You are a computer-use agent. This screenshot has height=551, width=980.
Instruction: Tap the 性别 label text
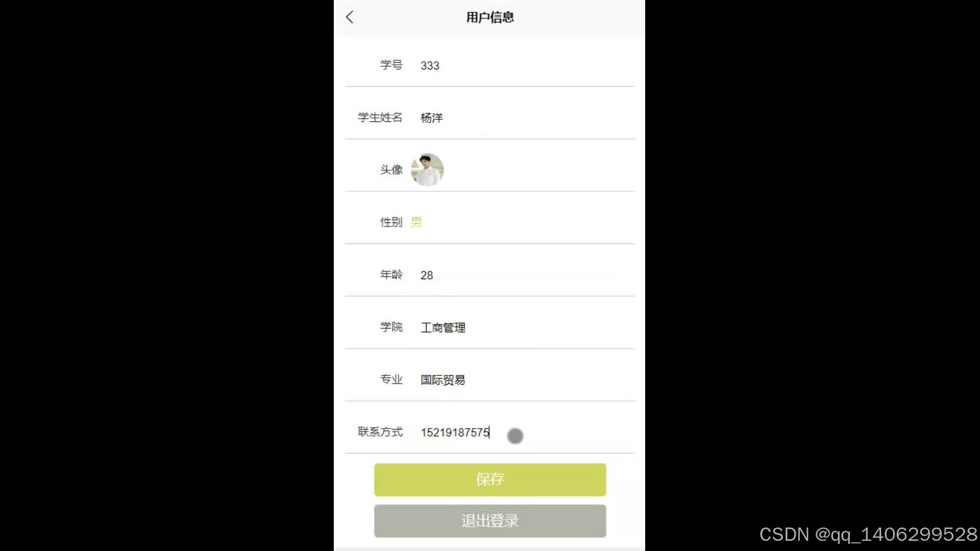391,222
